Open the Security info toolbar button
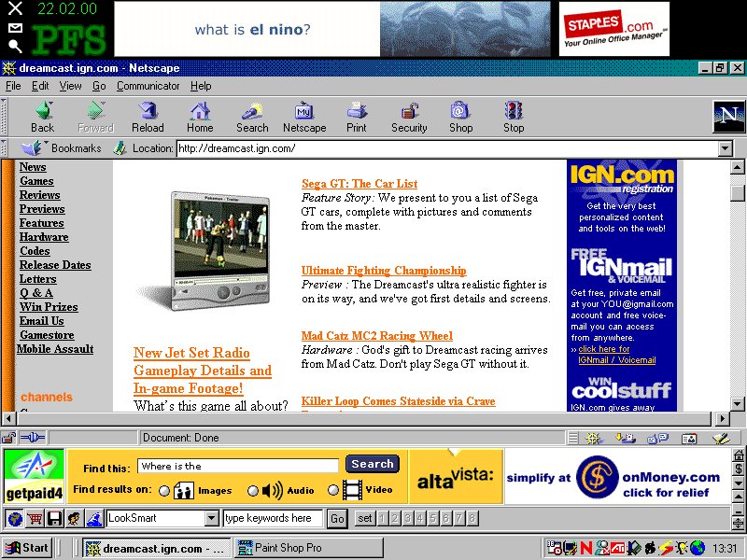Image resolution: width=747 pixels, height=560 pixels. (409, 117)
